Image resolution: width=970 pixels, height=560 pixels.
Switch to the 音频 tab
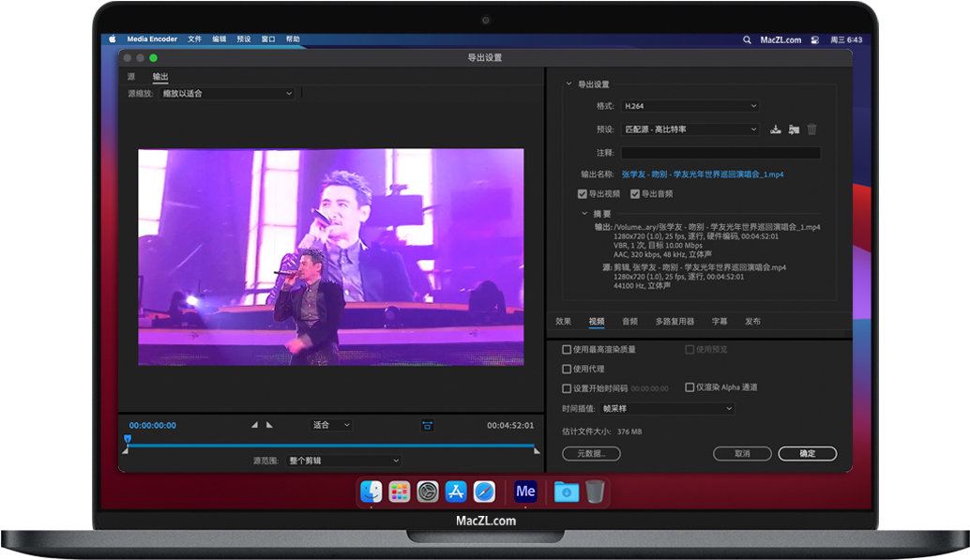[629, 320]
